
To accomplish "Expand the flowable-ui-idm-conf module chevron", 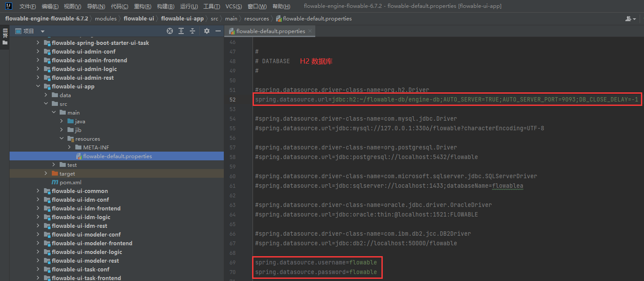I will coord(38,200).
